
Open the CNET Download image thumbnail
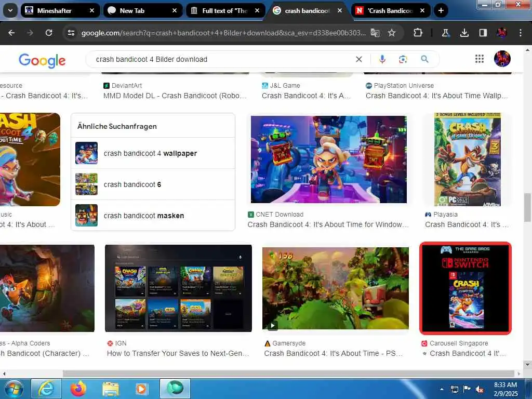point(328,159)
